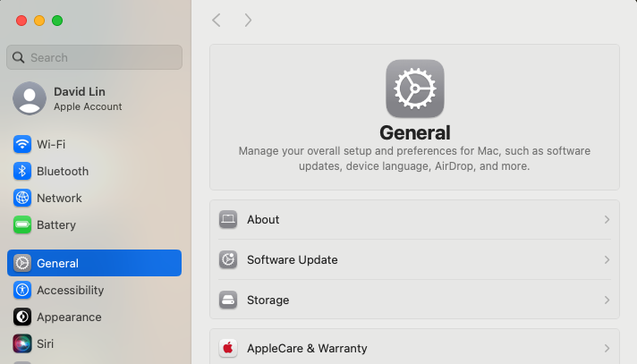Expand the Storage row chevron
Viewport: 637px width, 364px height.
point(607,300)
